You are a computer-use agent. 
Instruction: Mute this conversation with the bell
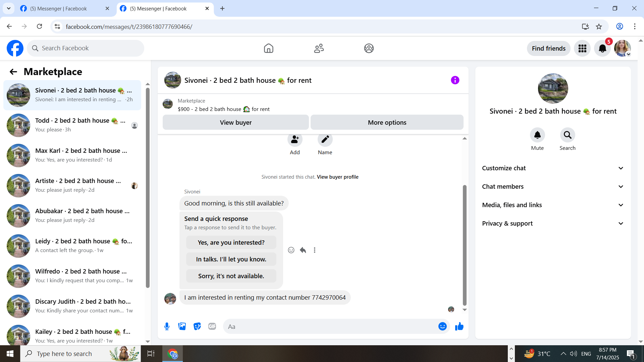[537, 135]
